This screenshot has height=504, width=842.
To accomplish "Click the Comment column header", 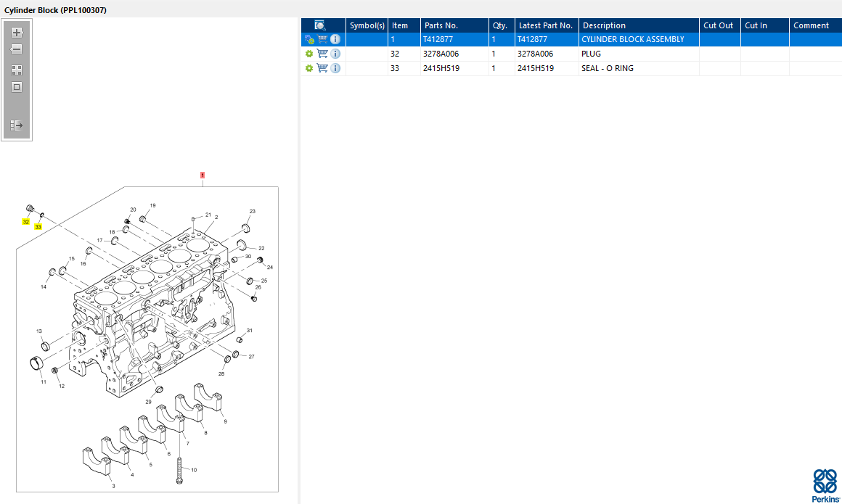I will point(816,25).
